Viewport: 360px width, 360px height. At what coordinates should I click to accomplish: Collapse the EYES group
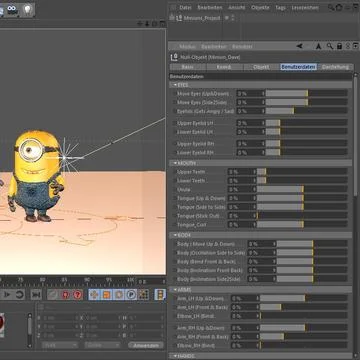pos(176,85)
